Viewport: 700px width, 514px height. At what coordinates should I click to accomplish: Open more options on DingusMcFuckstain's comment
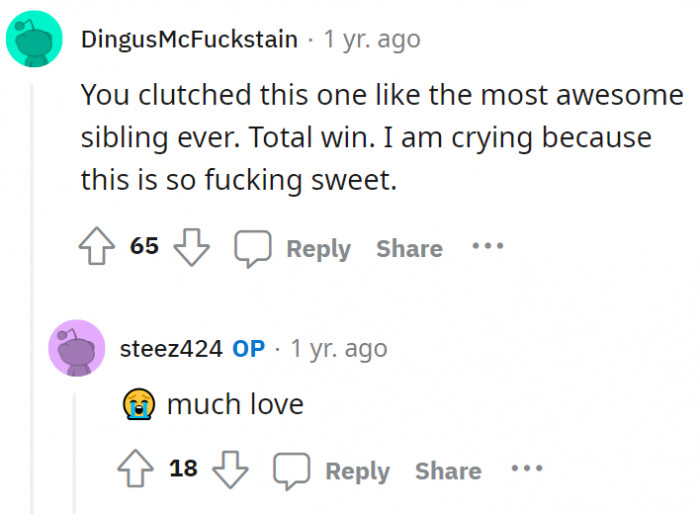(488, 246)
